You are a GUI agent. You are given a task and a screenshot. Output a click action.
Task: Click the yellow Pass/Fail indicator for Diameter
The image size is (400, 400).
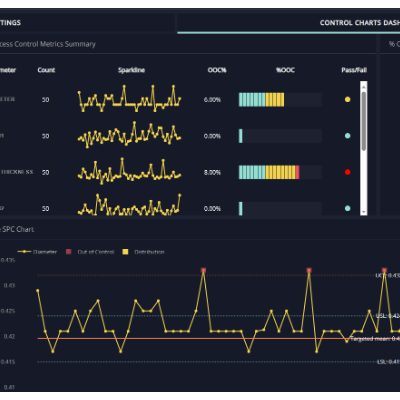coord(347,99)
